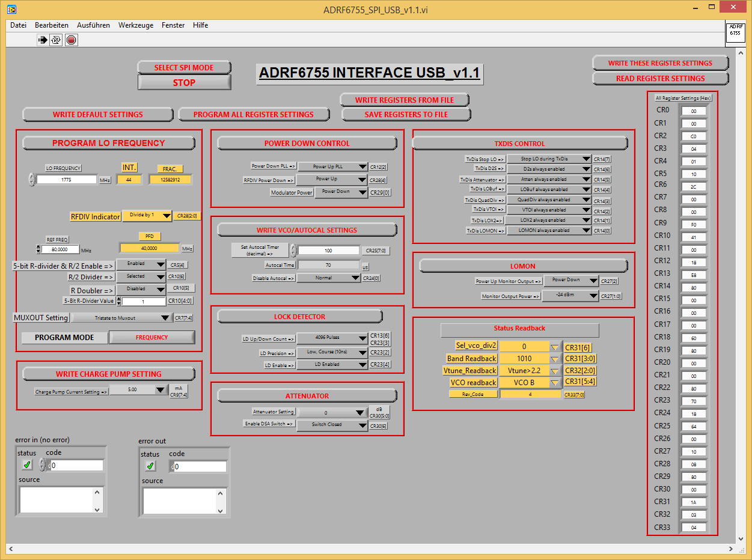Click error in status checkmark indicator
Image resolution: width=752 pixels, height=560 pixels.
[26, 464]
